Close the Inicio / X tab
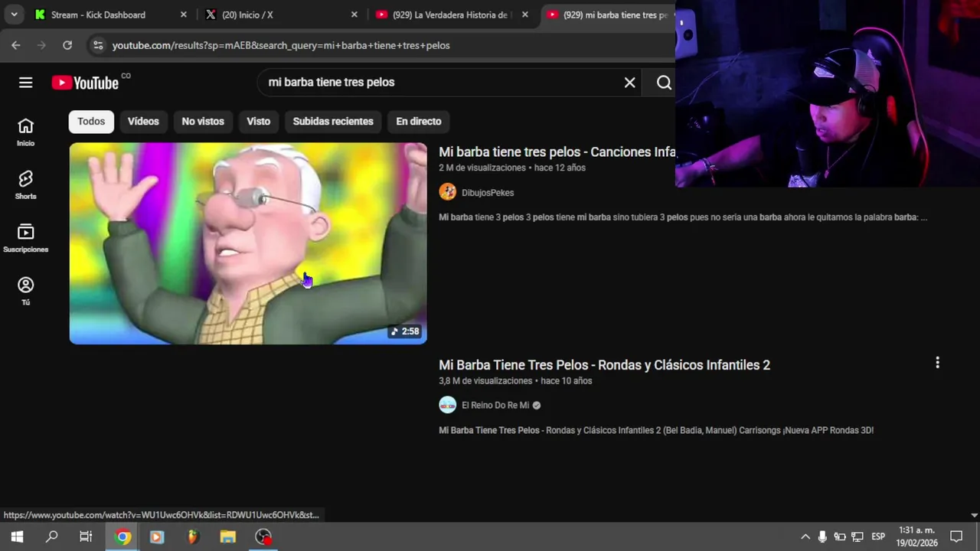Screen dimensions: 980x551 [x=354, y=15]
